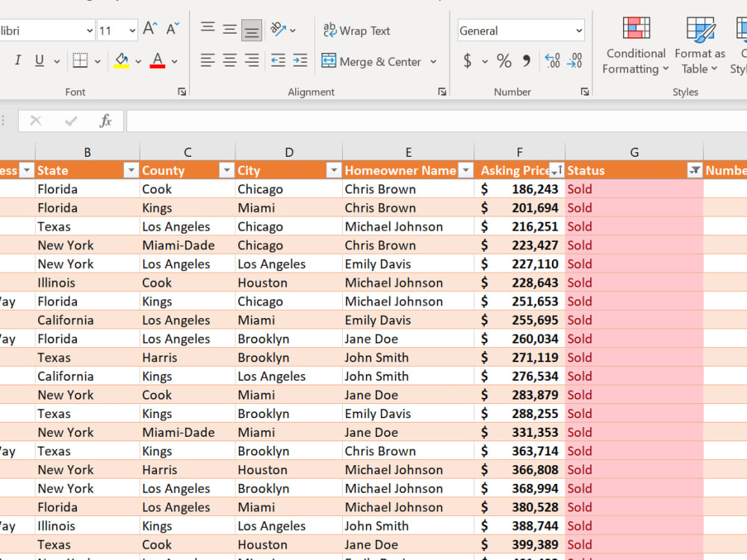
Task: Apply Comma Style
Action: point(526,61)
